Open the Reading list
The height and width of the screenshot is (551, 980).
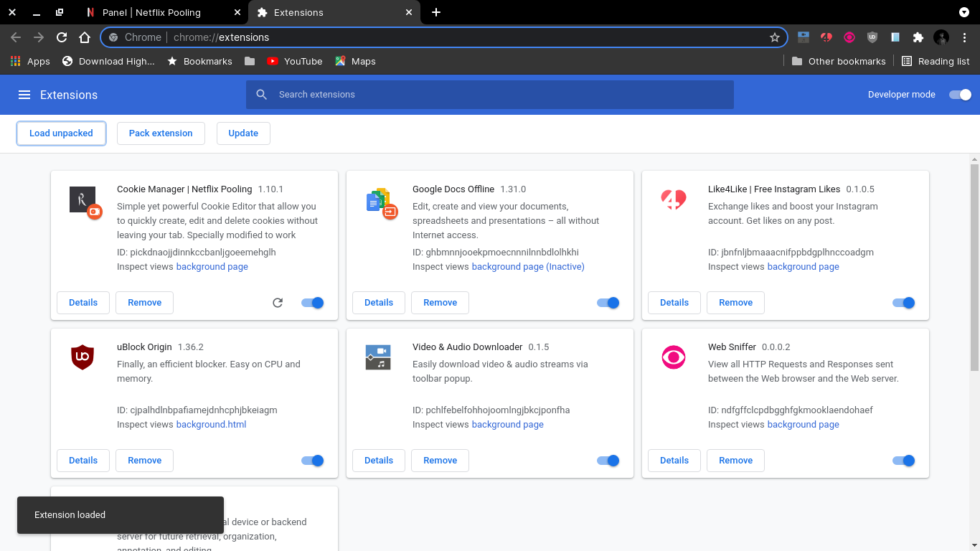[936, 61]
